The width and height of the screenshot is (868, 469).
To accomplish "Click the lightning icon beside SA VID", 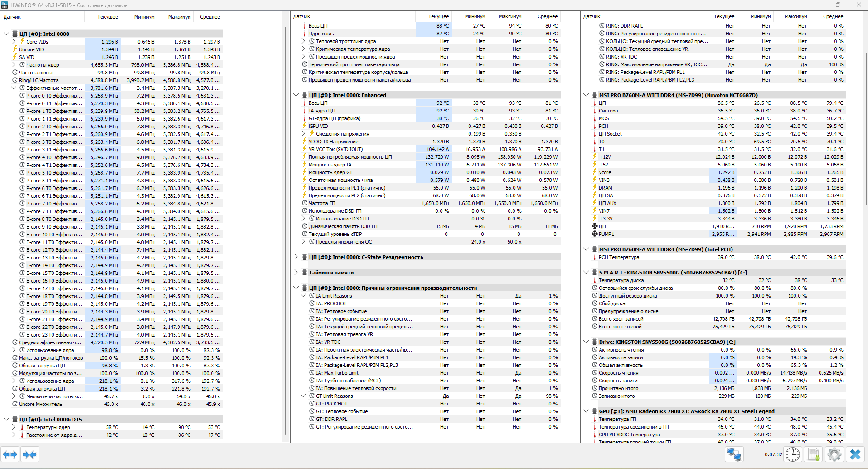I will coord(15,57).
